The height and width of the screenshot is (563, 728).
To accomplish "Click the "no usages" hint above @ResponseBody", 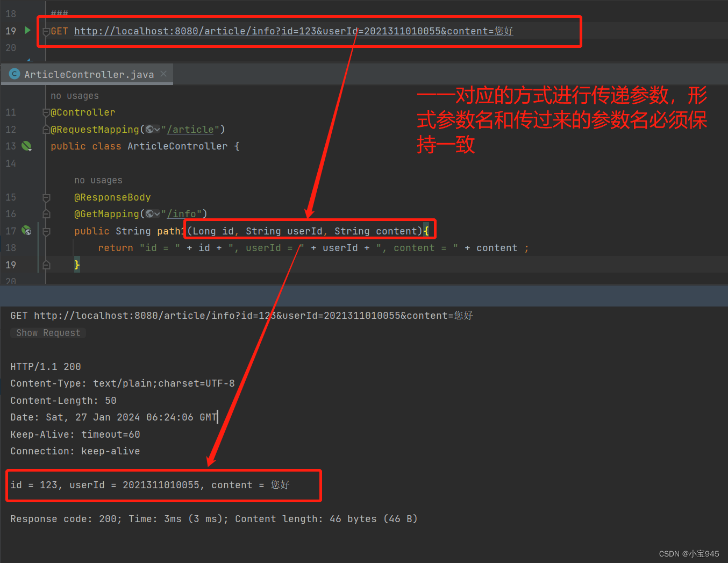I will pos(98,180).
